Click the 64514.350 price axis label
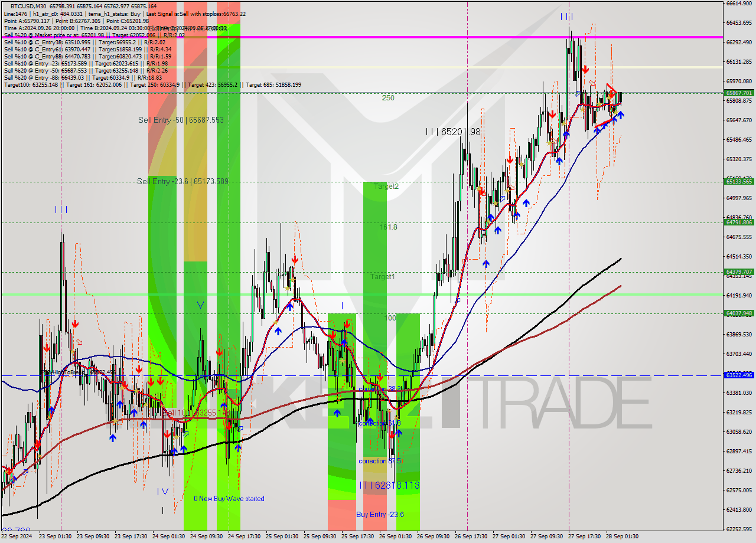Viewport: 756px width, 543px height. pos(739,256)
